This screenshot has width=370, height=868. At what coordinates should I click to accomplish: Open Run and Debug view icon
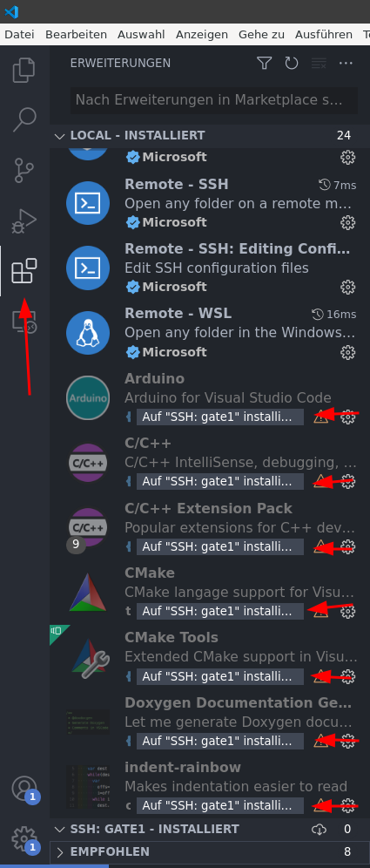[x=24, y=221]
